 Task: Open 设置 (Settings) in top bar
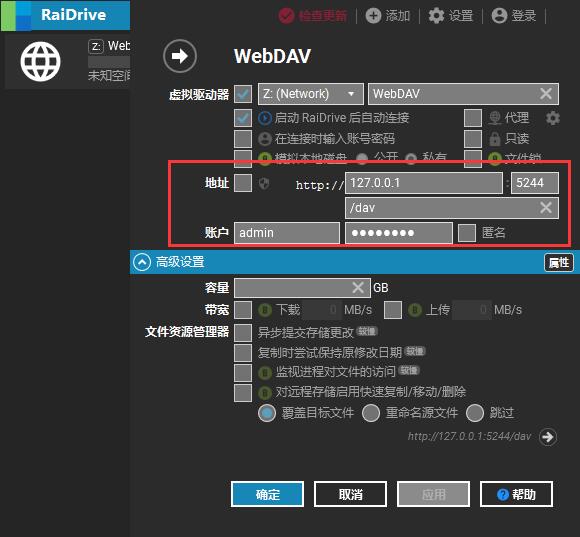coord(451,16)
